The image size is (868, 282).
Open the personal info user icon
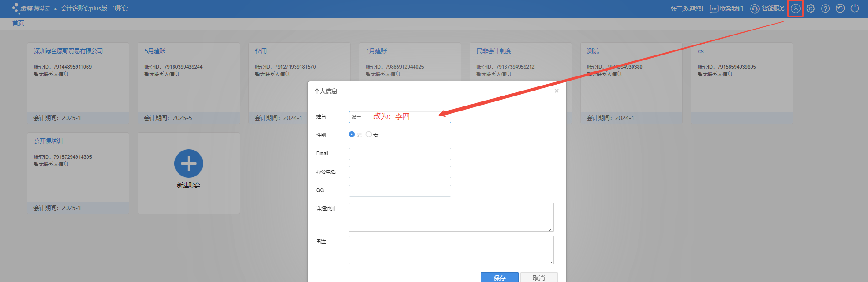click(x=795, y=9)
